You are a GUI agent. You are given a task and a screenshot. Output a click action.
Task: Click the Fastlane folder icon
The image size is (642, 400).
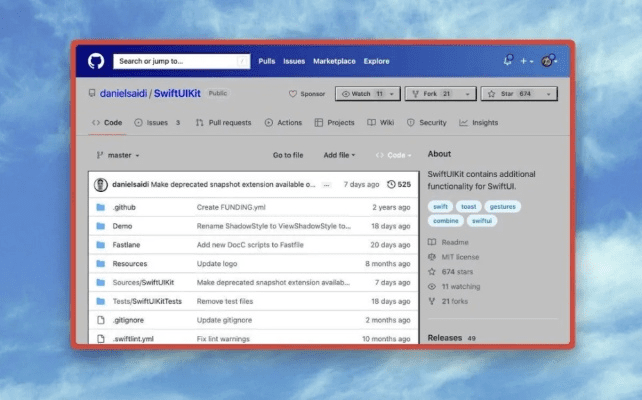pos(100,245)
